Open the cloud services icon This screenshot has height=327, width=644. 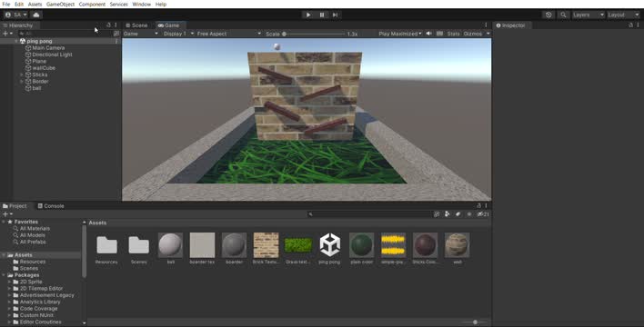coord(36,15)
